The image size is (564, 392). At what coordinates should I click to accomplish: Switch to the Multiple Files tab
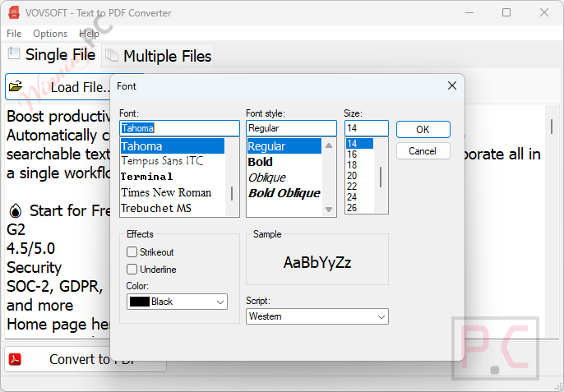pyautogui.click(x=158, y=56)
